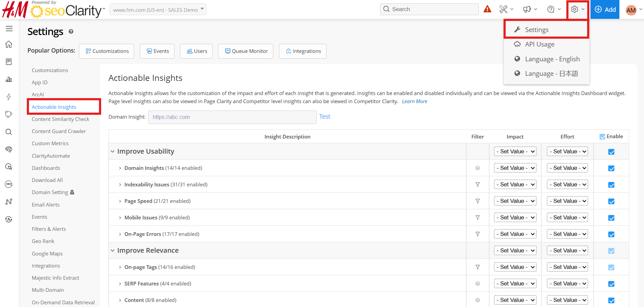Open Effort dropdown for On-Page Errors
The height and width of the screenshot is (307, 644).
pos(568,234)
